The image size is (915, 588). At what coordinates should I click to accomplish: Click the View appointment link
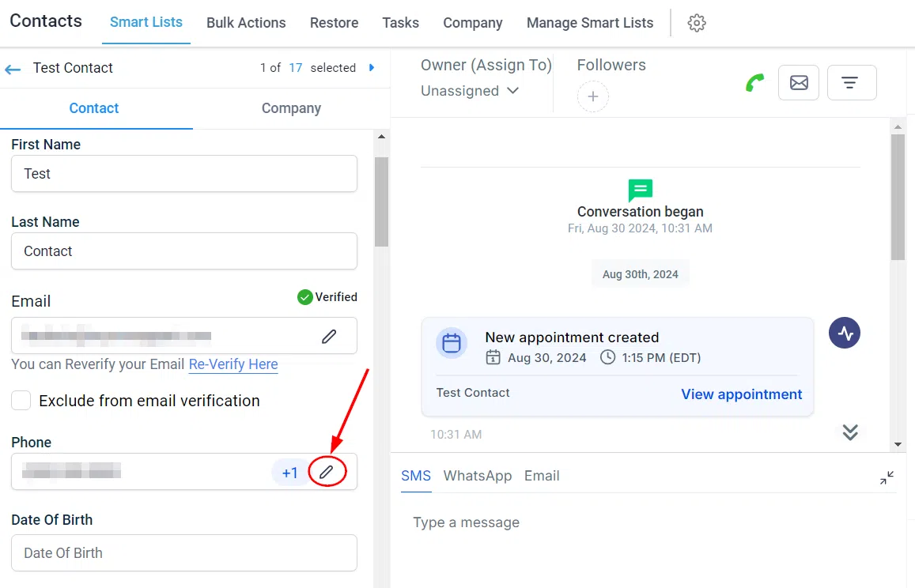point(742,394)
